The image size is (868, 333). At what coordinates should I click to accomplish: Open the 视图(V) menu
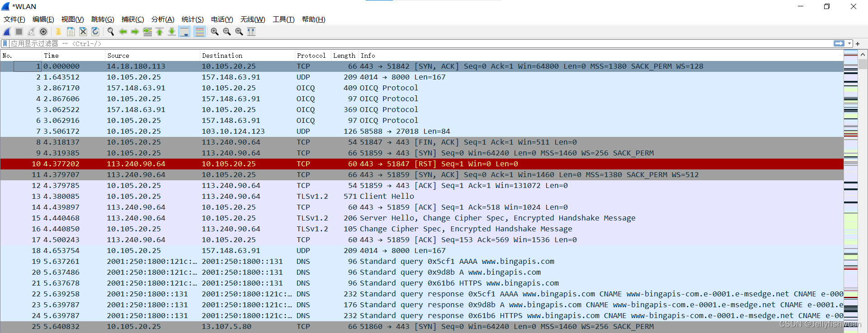click(72, 19)
